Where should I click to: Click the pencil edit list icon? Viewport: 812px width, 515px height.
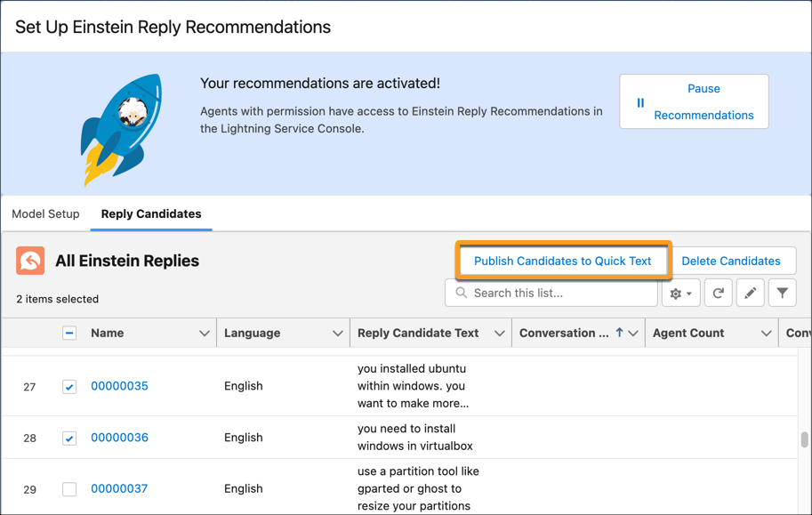(751, 294)
